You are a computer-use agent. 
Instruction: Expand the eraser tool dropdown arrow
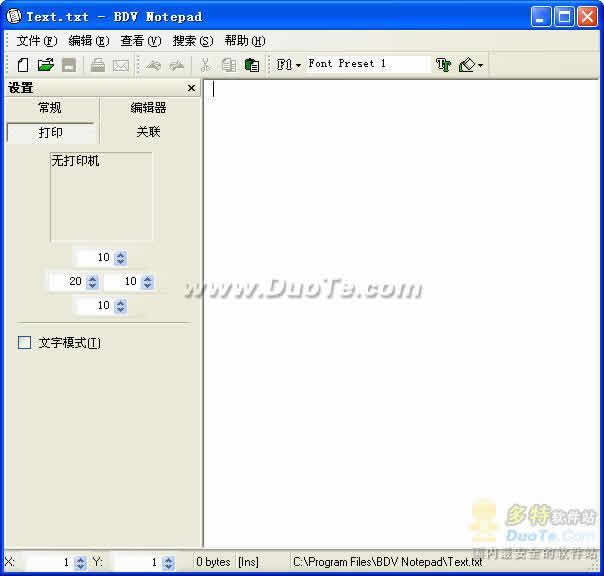(480, 65)
